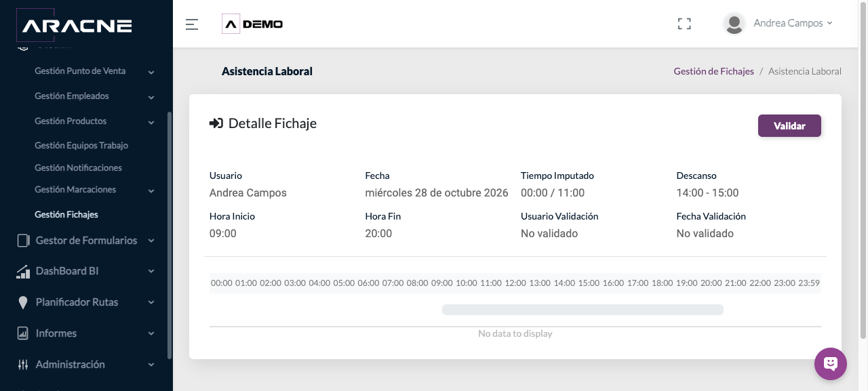868x391 pixels.
Task: Click Hora Fin value 20:00
Action: [x=378, y=234]
